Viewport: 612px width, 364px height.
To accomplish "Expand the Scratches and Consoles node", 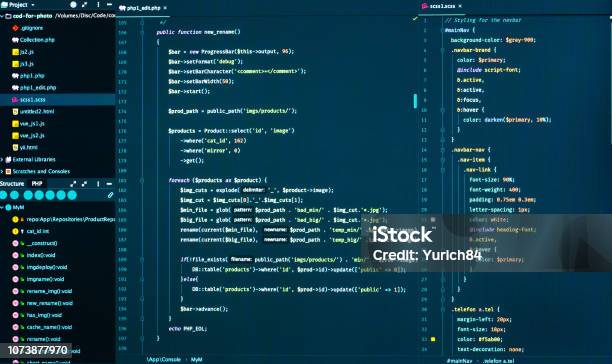I will tap(2, 171).
